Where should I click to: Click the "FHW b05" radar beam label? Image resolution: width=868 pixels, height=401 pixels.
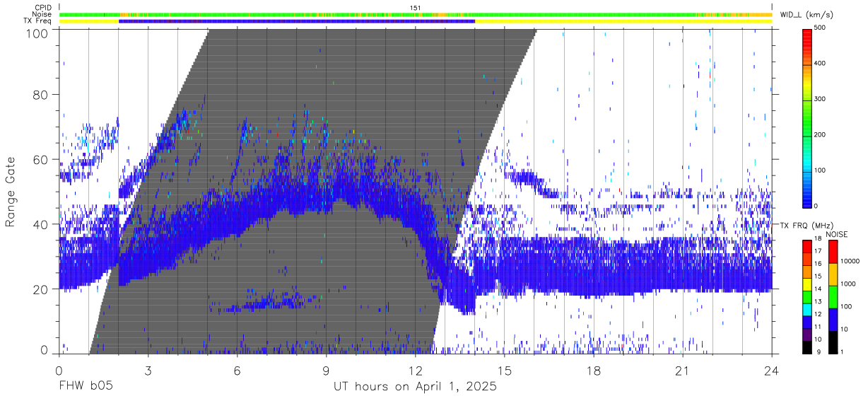coord(86,387)
